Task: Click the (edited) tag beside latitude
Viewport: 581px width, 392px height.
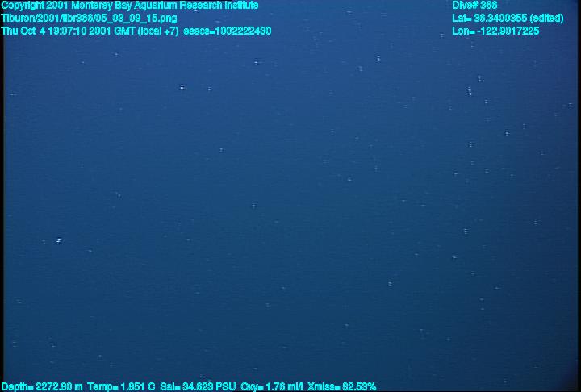Action: pos(547,19)
